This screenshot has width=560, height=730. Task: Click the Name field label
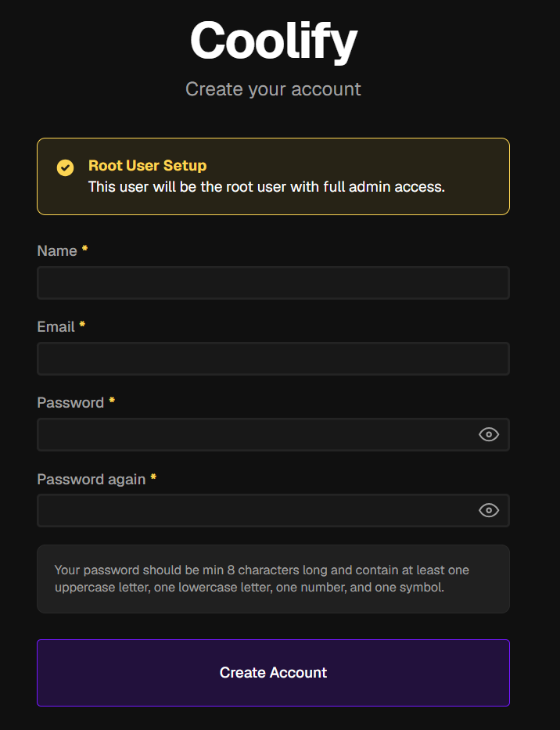[57, 250]
